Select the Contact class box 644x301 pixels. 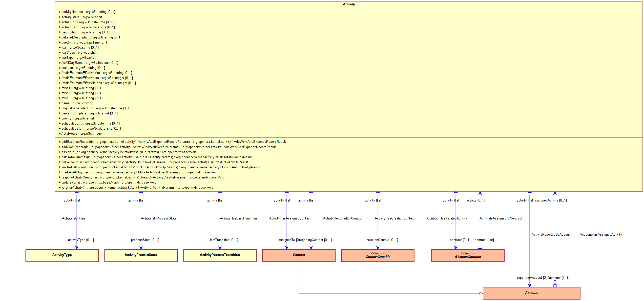tap(299, 255)
